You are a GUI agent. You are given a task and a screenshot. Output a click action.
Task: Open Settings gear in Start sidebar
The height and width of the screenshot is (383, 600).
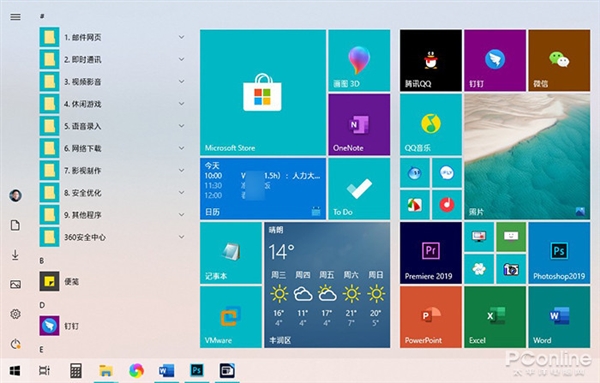tap(15, 314)
